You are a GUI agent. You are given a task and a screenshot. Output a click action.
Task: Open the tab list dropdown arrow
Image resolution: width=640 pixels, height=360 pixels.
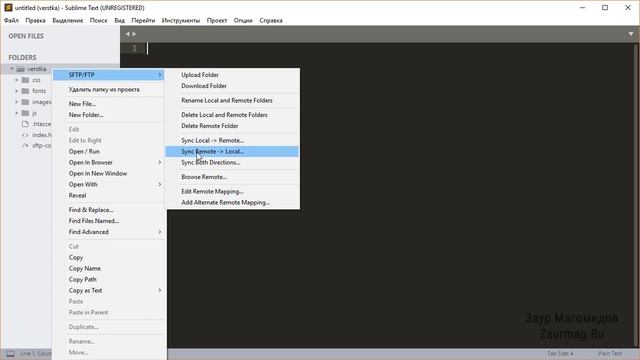(631, 34)
